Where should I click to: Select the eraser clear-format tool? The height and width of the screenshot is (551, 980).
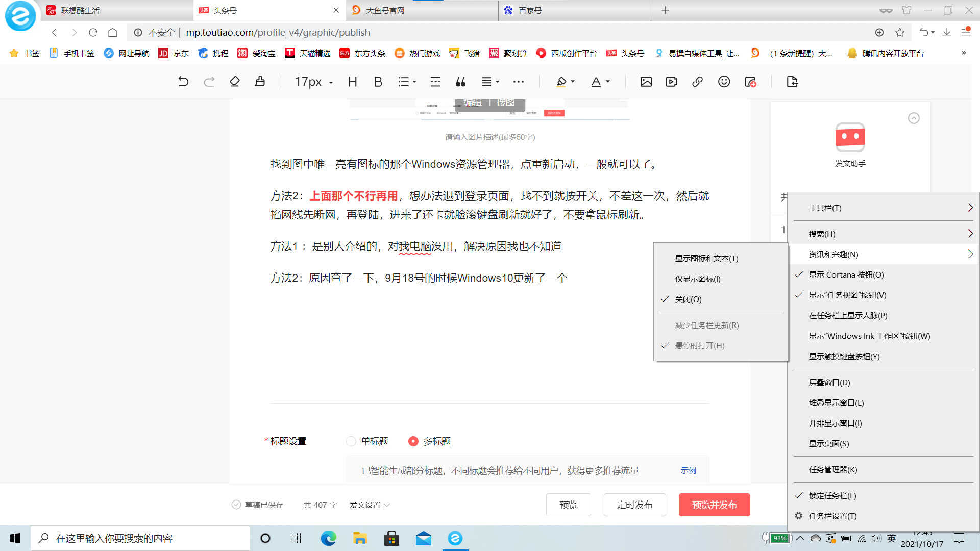[x=234, y=82]
